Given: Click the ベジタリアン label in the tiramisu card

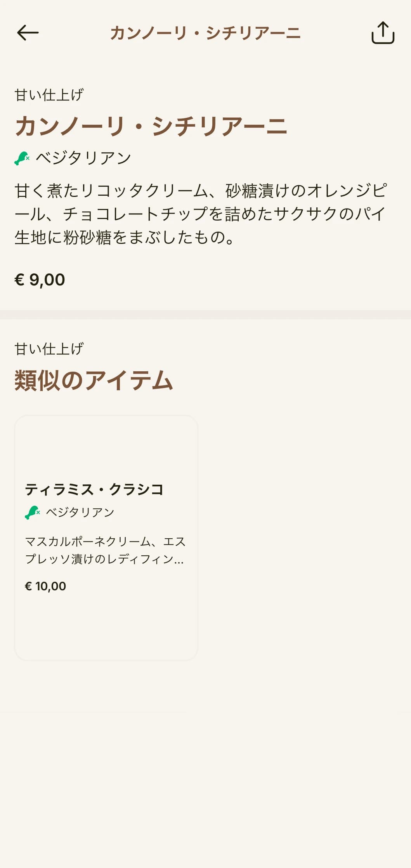Looking at the screenshot, I should [80, 512].
